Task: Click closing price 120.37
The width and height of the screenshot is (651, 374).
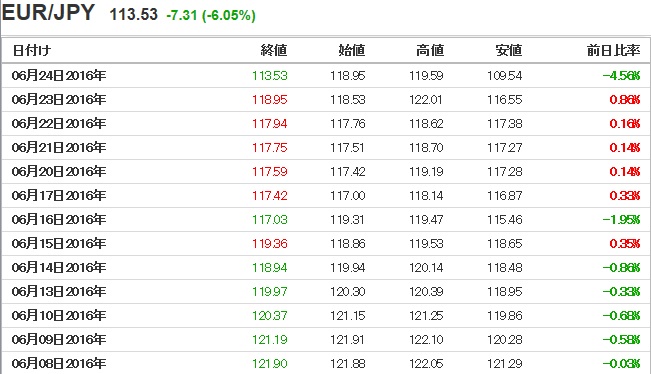Action: [270, 316]
